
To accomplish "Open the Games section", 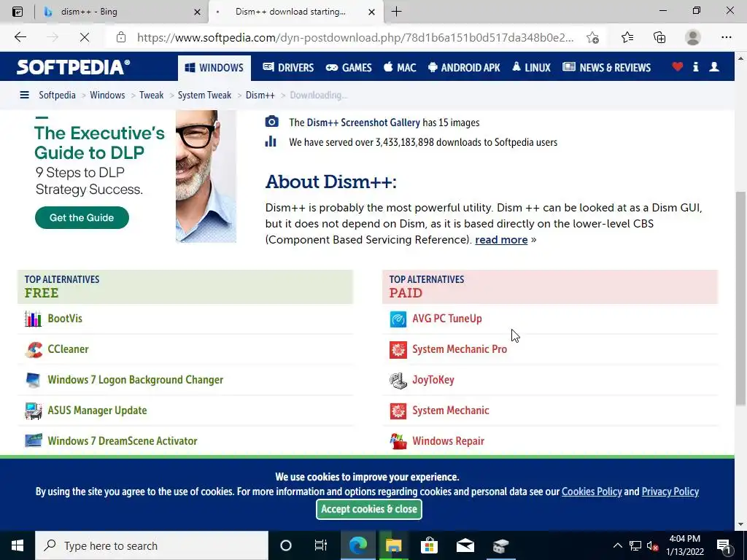I will (349, 68).
